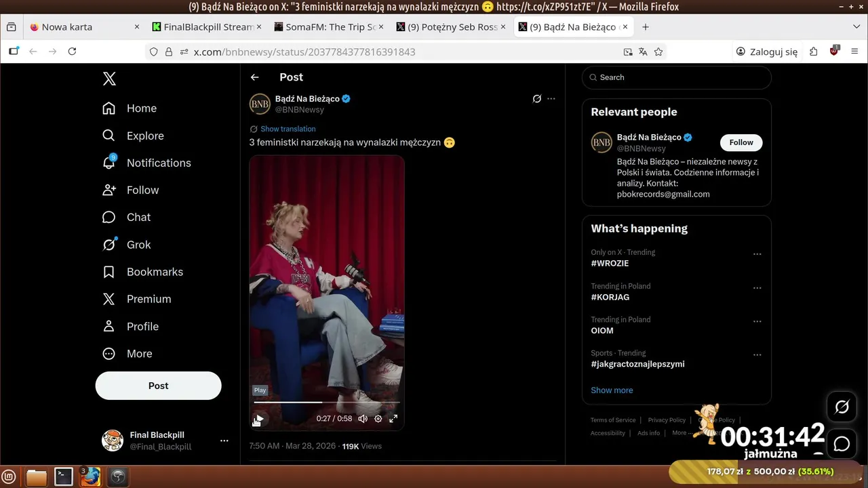
Task: Open Privacy Policy link
Action: [667, 420]
